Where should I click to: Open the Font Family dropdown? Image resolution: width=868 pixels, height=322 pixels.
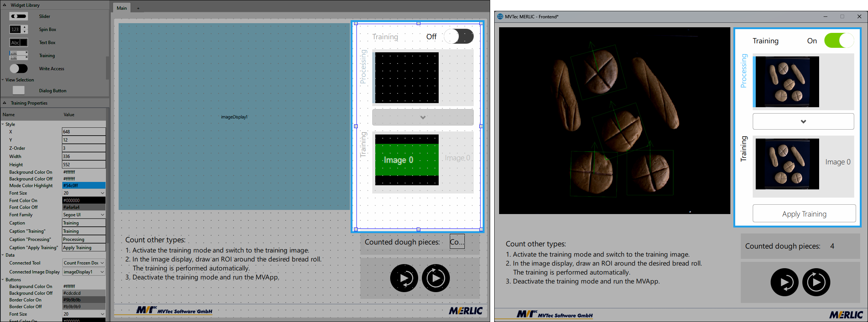(x=84, y=215)
